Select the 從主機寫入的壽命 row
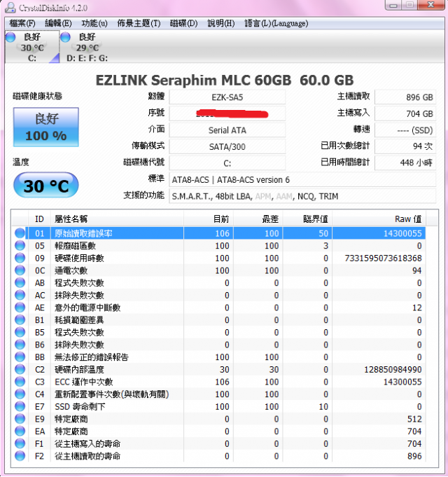 [x=219, y=444]
